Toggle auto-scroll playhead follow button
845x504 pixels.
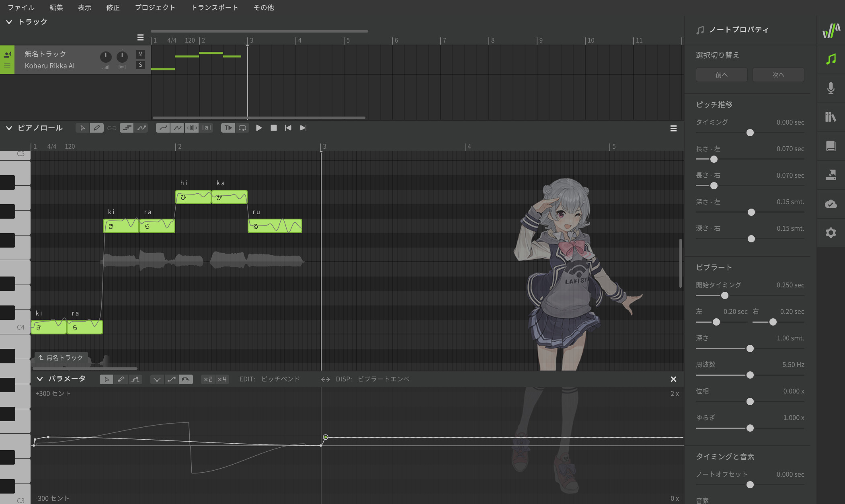[x=228, y=128]
